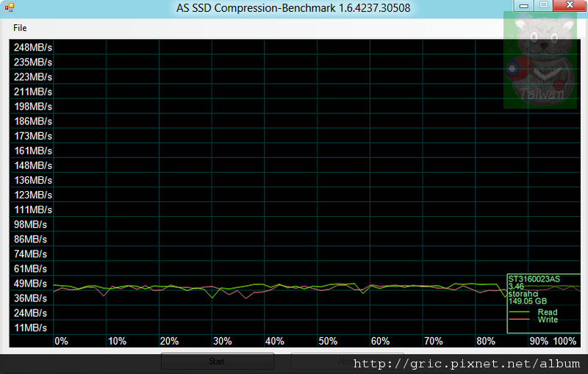The width and height of the screenshot is (588, 374).
Task: Click the storahci driver text in legend
Action: pyautogui.click(x=523, y=293)
